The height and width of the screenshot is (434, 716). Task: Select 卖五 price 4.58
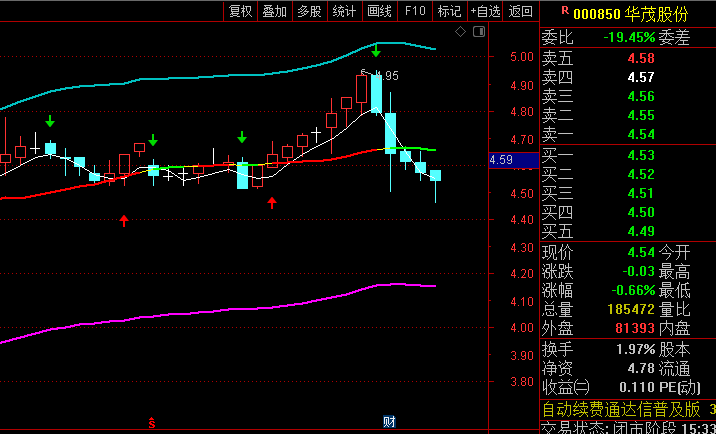coord(641,58)
